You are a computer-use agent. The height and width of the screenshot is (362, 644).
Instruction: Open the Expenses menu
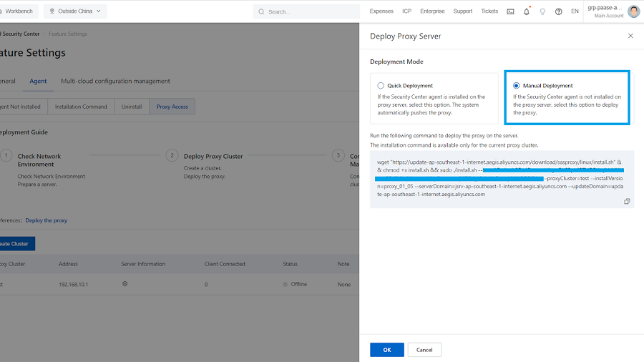tap(381, 11)
